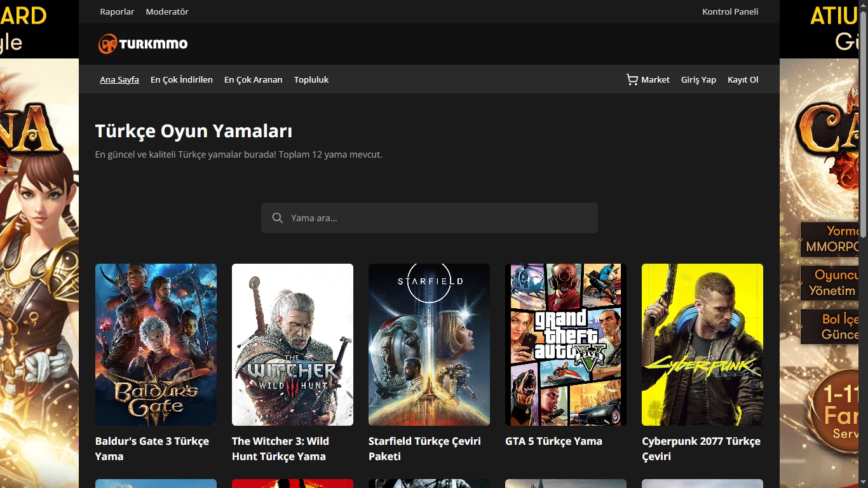The width and height of the screenshot is (868, 488).
Task: Open the 'GTA 5 Türkçe Yama' title link
Action: 553,441
